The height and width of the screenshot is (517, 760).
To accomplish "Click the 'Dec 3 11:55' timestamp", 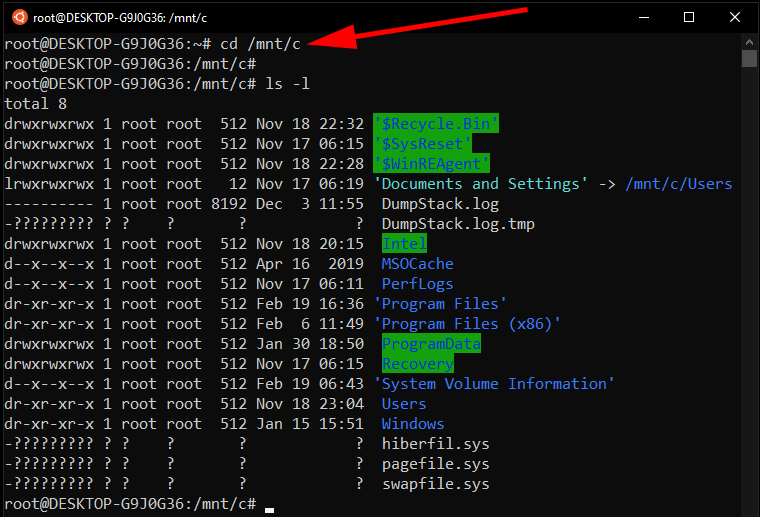I will click(310, 204).
